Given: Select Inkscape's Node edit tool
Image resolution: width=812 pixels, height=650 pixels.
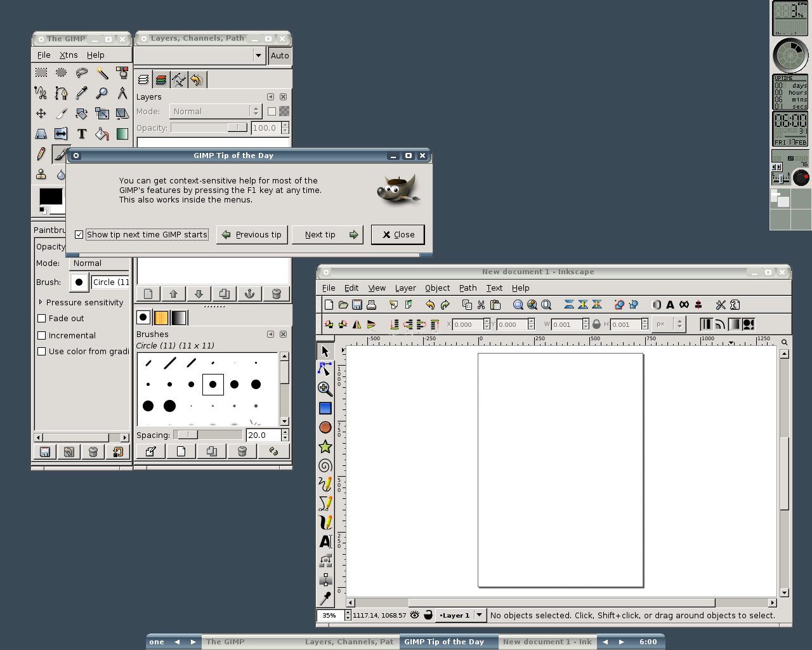Looking at the screenshot, I should (325, 369).
